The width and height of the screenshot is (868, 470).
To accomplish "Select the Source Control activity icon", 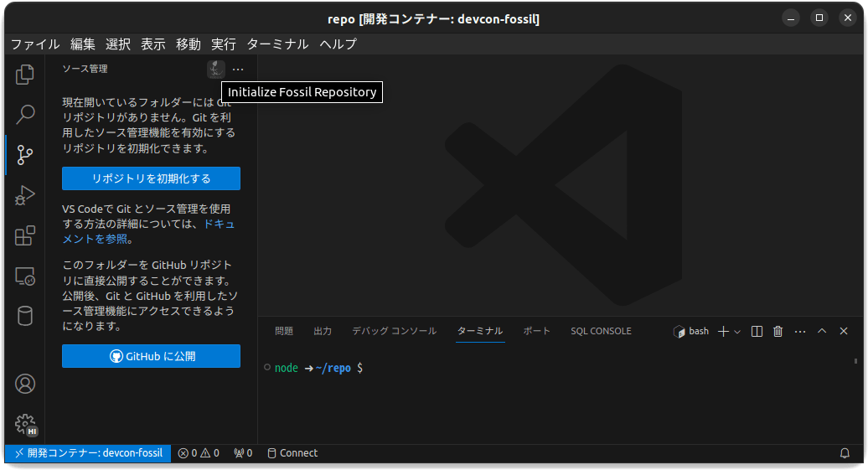I will [25, 155].
